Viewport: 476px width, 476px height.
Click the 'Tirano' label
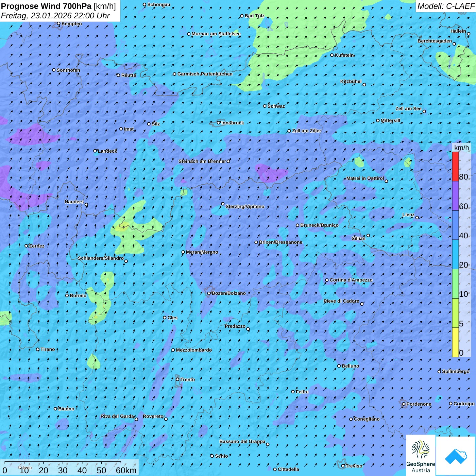pyautogui.click(x=48, y=349)
